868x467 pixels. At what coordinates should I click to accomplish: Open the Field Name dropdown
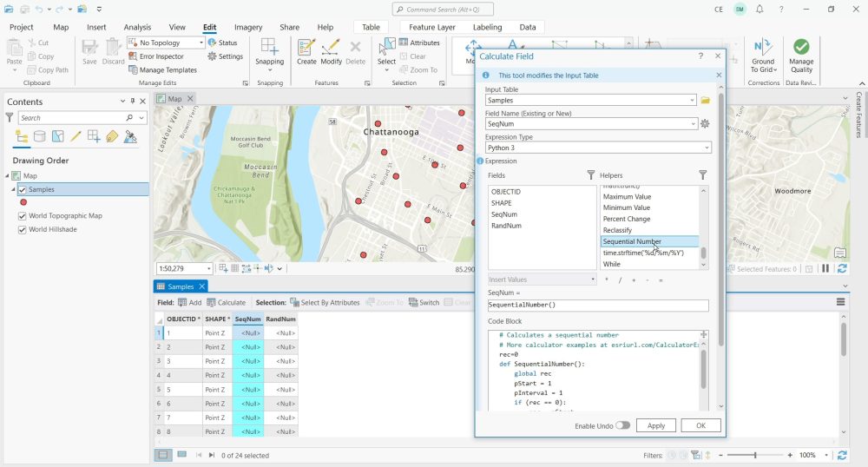[693, 124]
